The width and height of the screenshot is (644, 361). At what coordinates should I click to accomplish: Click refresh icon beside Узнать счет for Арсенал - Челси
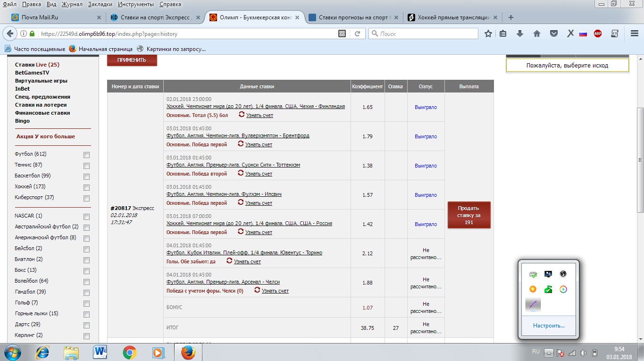(257, 291)
